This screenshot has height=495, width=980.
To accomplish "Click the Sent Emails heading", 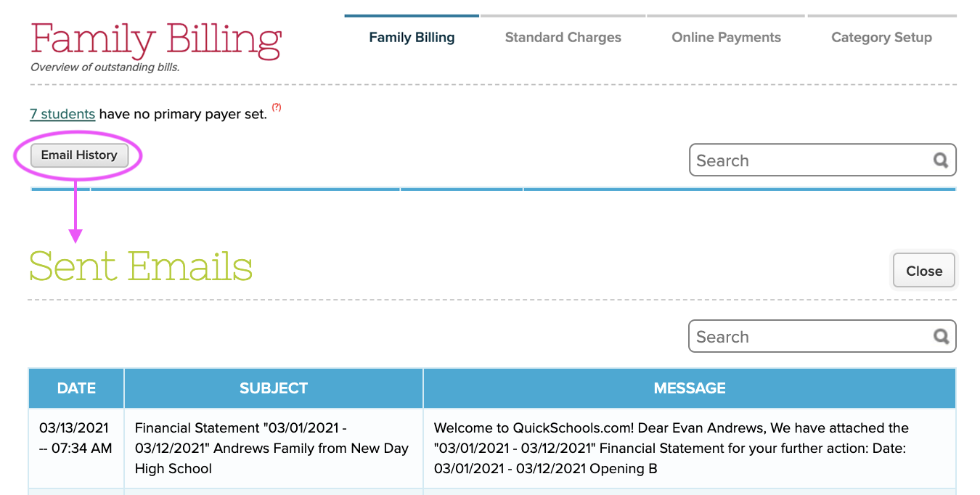I will point(141,266).
